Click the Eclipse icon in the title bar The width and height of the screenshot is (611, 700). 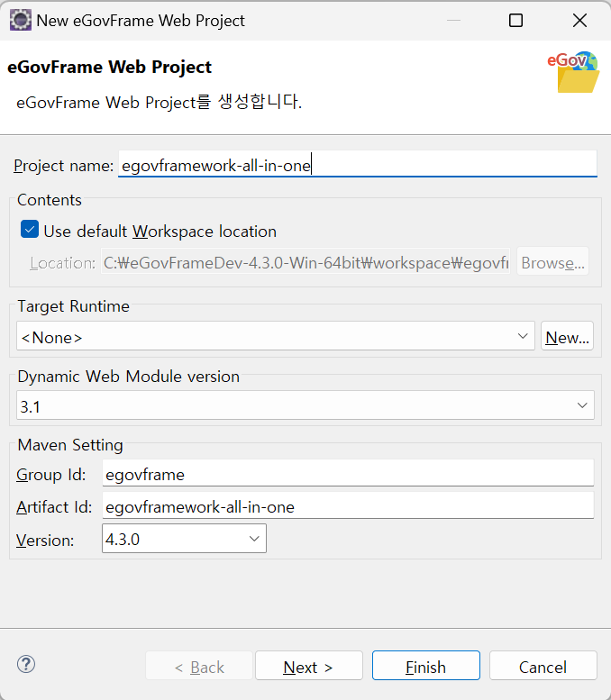[x=20, y=20]
